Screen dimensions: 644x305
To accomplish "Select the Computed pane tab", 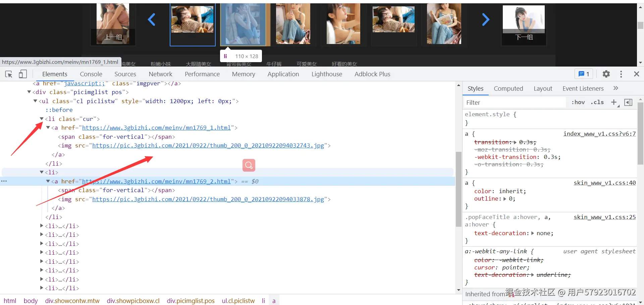I will 508,88.
